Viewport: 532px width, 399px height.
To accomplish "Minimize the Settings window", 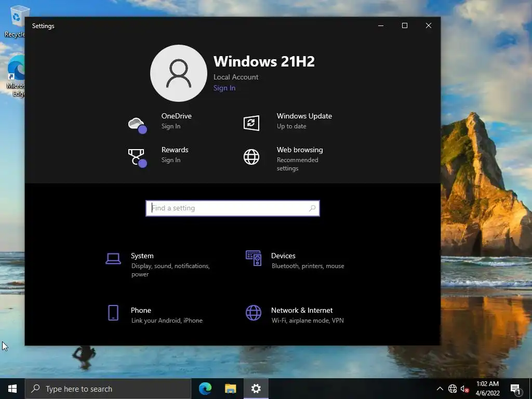I will (381, 26).
